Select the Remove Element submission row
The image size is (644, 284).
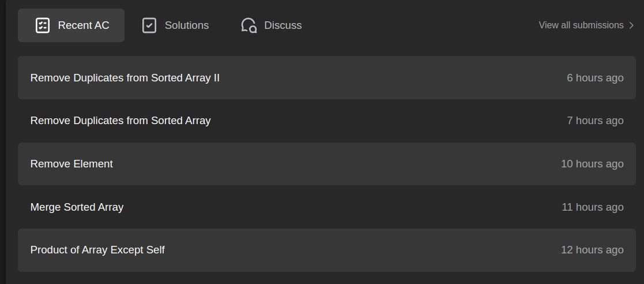tap(326, 164)
